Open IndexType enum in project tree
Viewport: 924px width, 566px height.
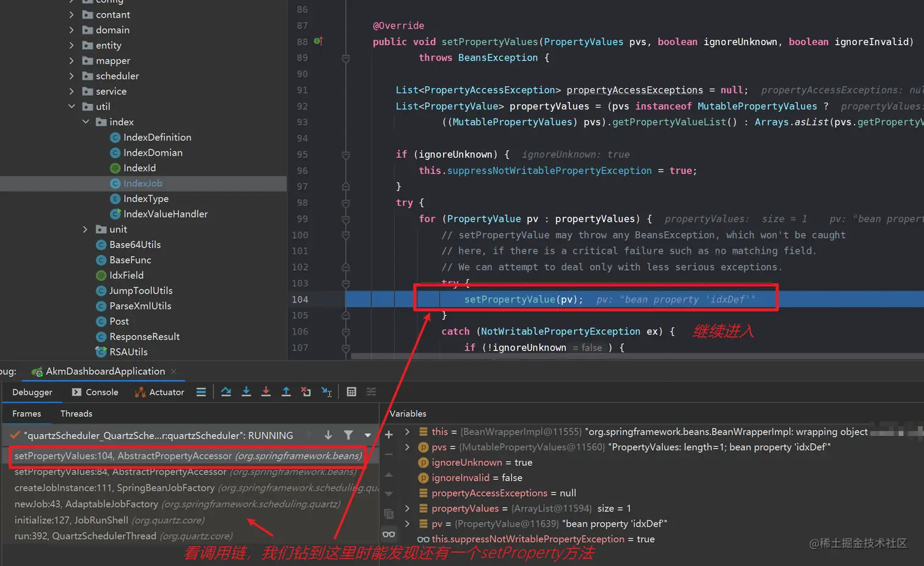(146, 198)
